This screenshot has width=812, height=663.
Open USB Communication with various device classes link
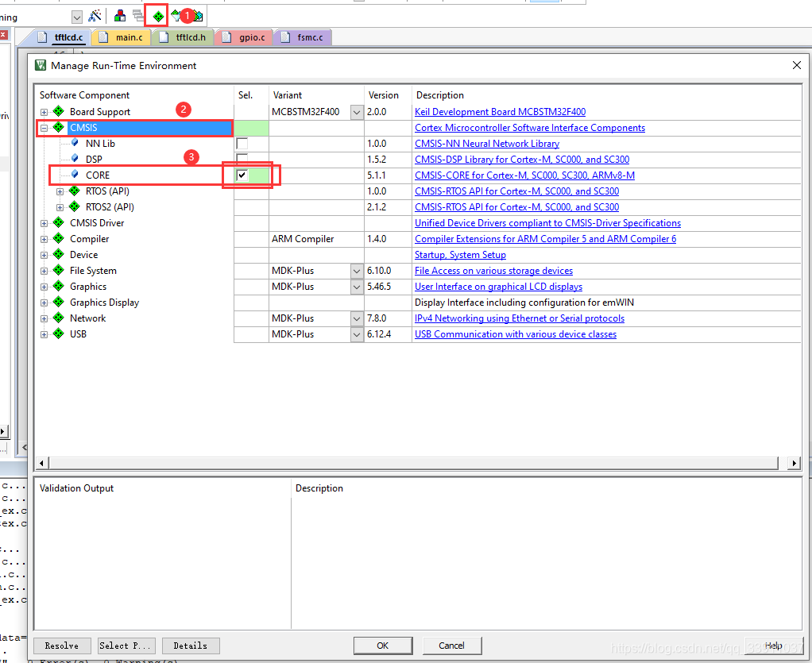coord(516,334)
